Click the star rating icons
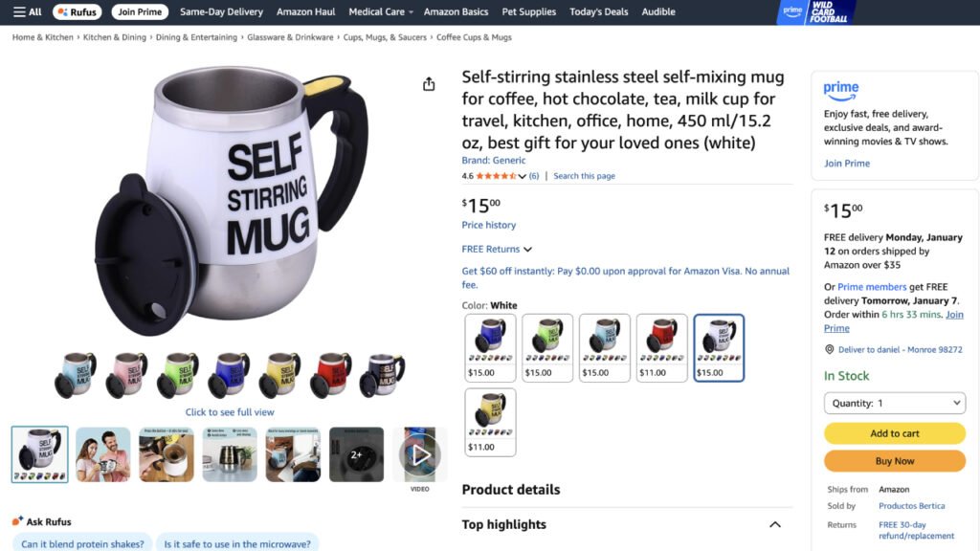The width and height of the screenshot is (980, 551). click(x=495, y=176)
